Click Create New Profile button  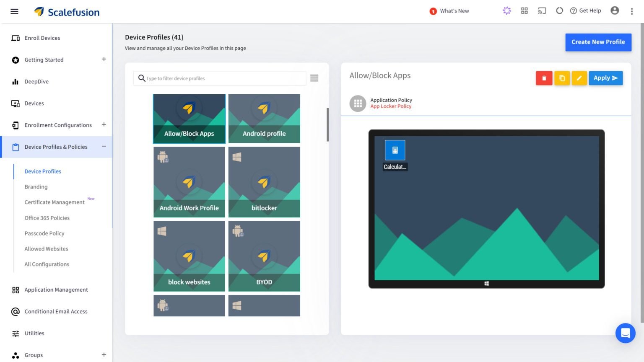pyautogui.click(x=598, y=42)
